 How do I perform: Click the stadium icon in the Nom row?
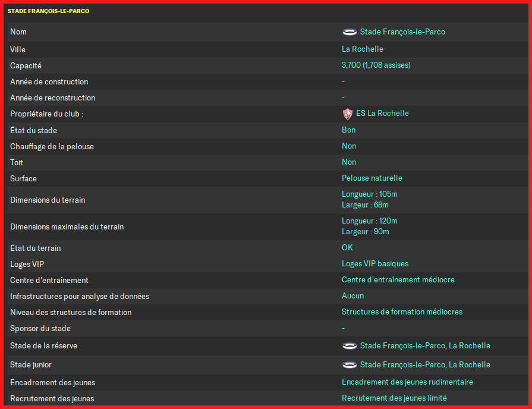point(350,32)
